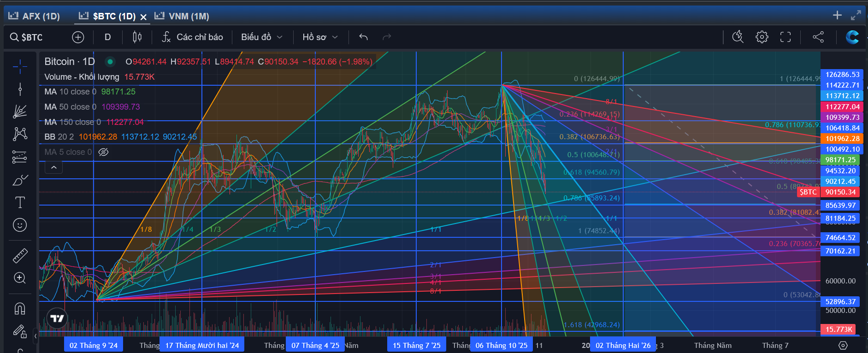Select the MA 150 close 0 legend row

[x=94, y=122]
